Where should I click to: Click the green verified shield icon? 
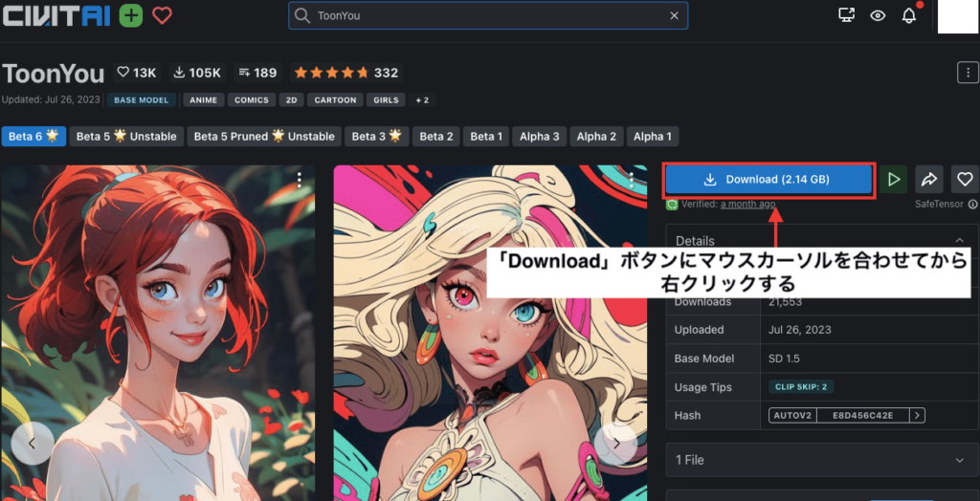point(673,205)
